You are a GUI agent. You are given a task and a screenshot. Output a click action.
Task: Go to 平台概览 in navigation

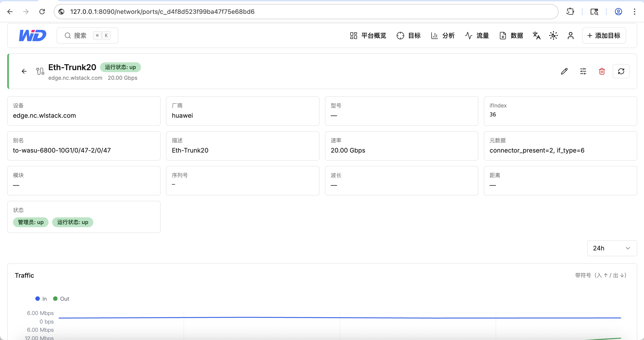pyautogui.click(x=368, y=36)
